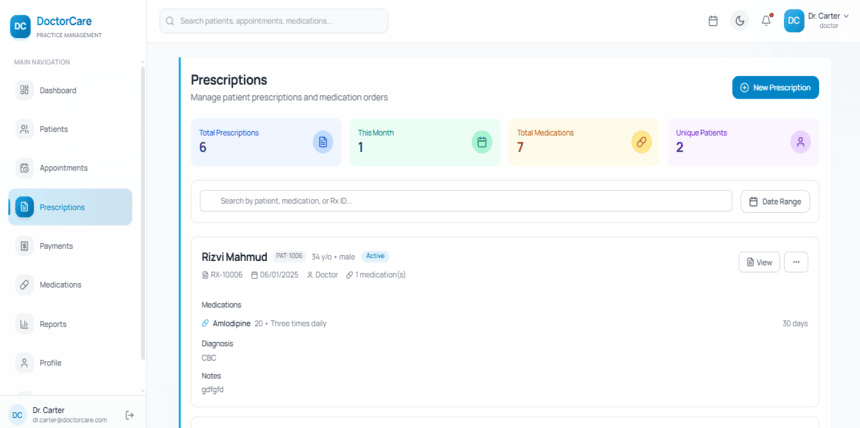Open the Dashboard navigation item
The image size is (860, 428).
[x=58, y=90]
